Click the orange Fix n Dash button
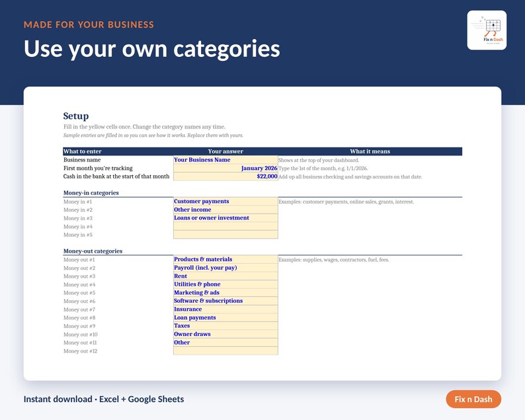 click(473, 399)
